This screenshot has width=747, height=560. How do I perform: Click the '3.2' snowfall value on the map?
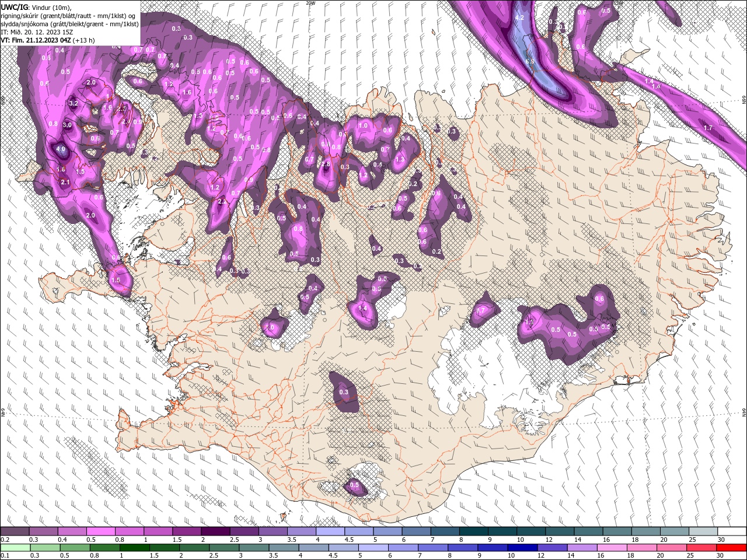pyautogui.click(x=74, y=103)
